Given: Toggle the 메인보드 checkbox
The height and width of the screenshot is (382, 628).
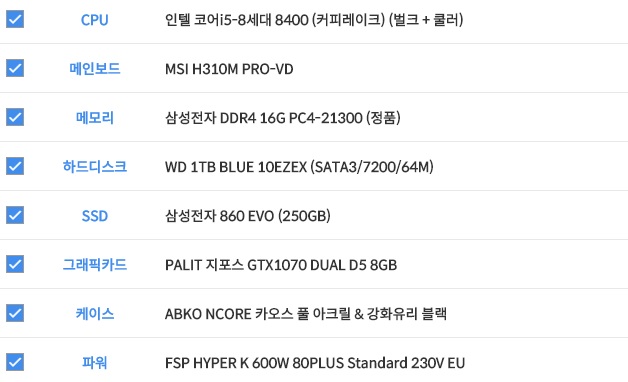Looking at the screenshot, I should 15,68.
